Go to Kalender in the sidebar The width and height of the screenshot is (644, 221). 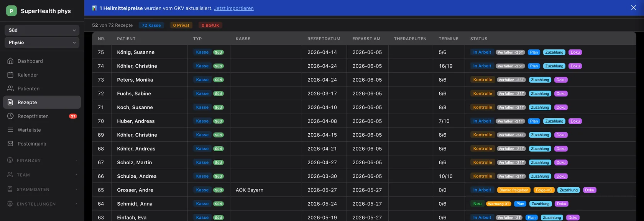(x=42, y=75)
